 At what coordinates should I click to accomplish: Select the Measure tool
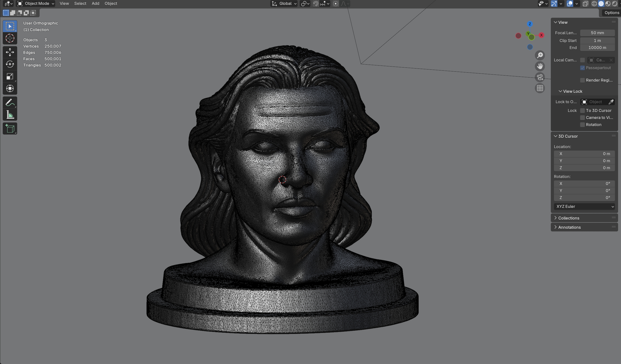(10, 115)
